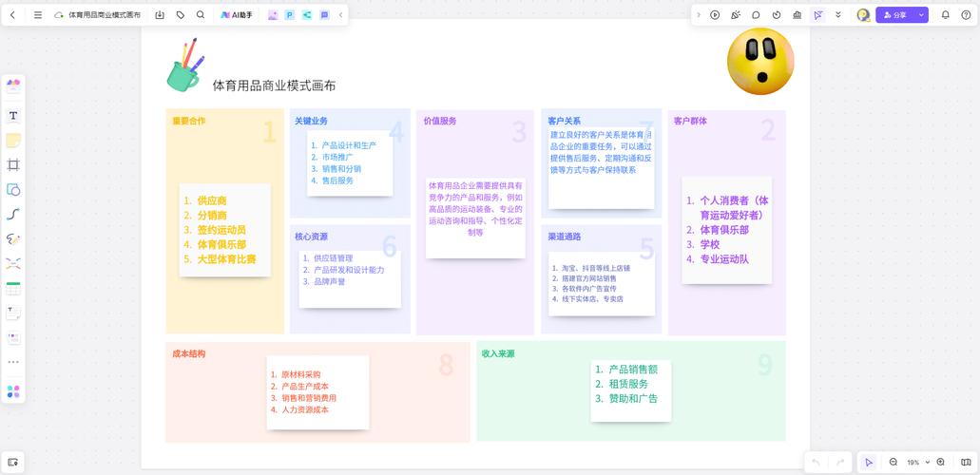Image resolution: width=980 pixels, height=475 pixels.
Task: Select the 重要合作 section header
Action: tap(189, 121)
